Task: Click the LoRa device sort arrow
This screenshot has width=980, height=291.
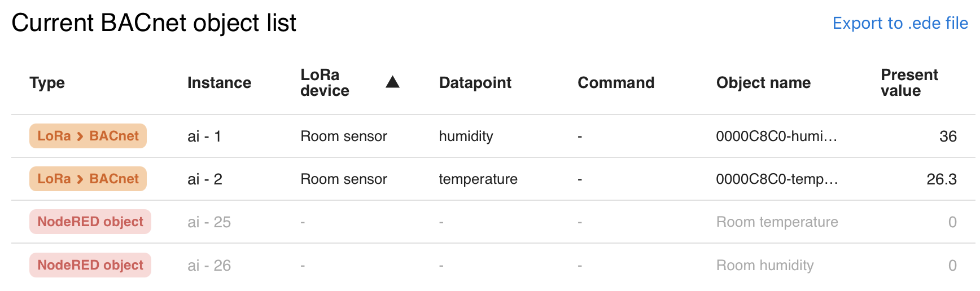Action: point(392,83)
